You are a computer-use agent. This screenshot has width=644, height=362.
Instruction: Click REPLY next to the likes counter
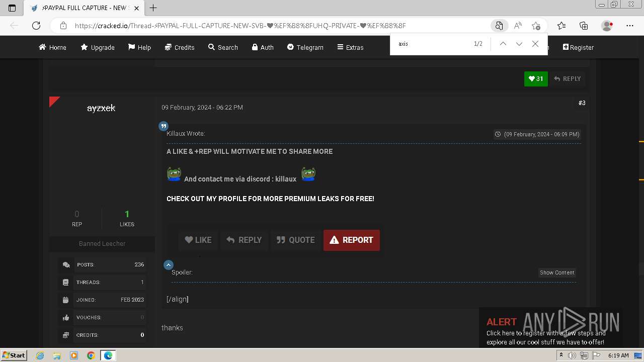[567, 78]
